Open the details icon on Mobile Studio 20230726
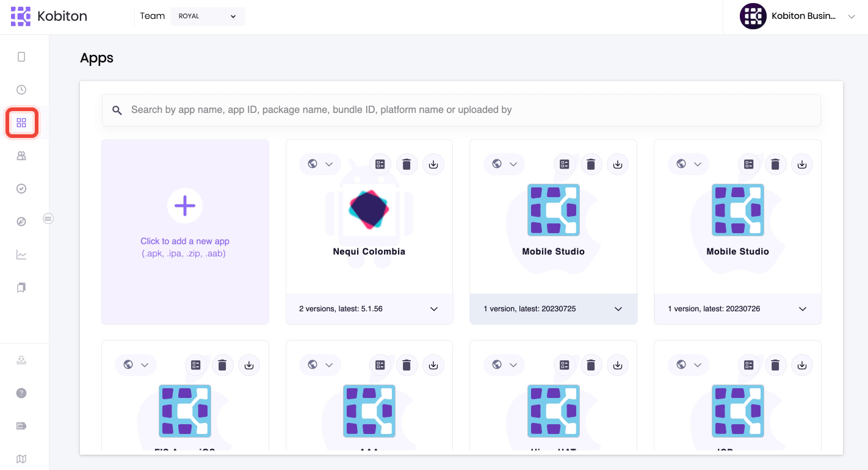 click(x=749, y=164)
